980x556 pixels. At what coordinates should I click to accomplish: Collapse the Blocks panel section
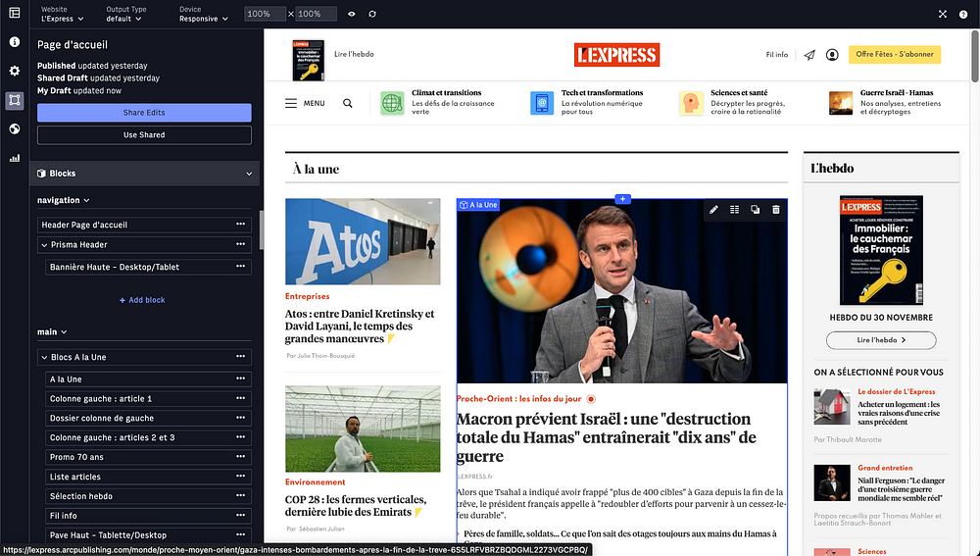tap(249, 174)
